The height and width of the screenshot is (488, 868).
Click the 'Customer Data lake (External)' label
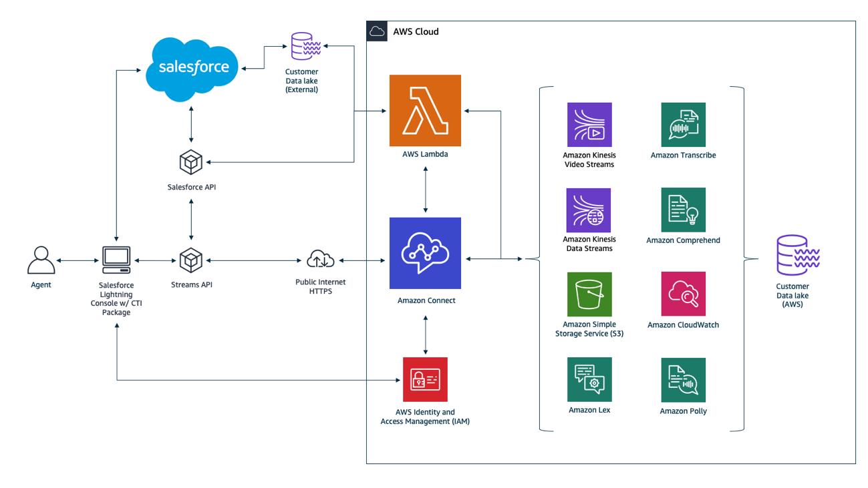[x=302, y=80]
